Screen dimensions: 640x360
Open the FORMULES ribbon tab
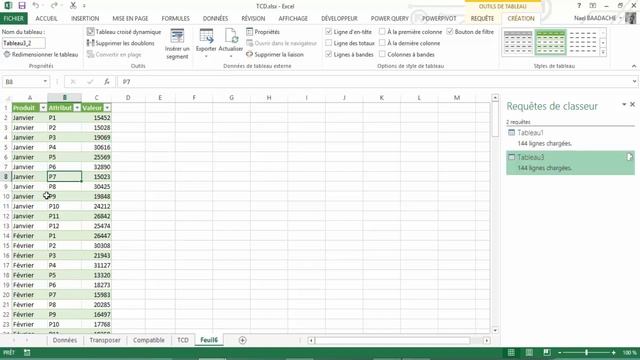coord(176,18)
